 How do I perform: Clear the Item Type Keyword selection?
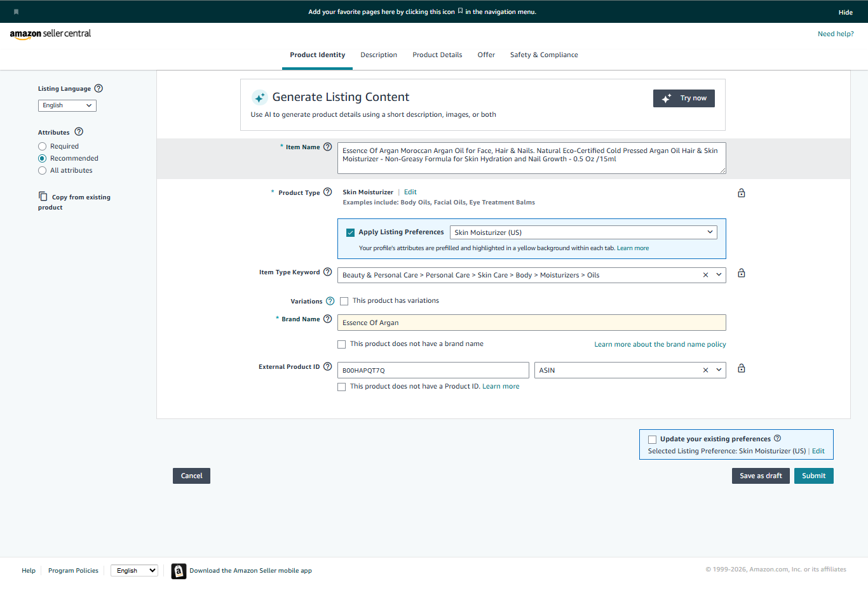pos(705,275)
